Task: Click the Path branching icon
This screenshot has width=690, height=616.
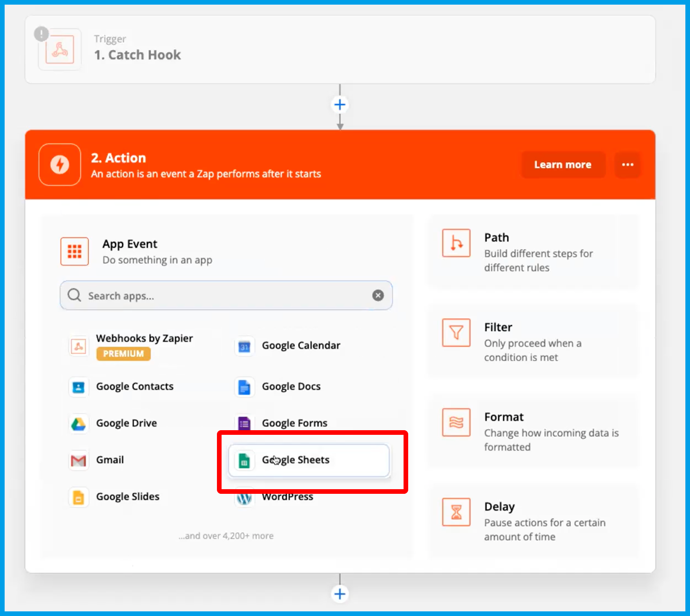Action: [x=456, y=243]
